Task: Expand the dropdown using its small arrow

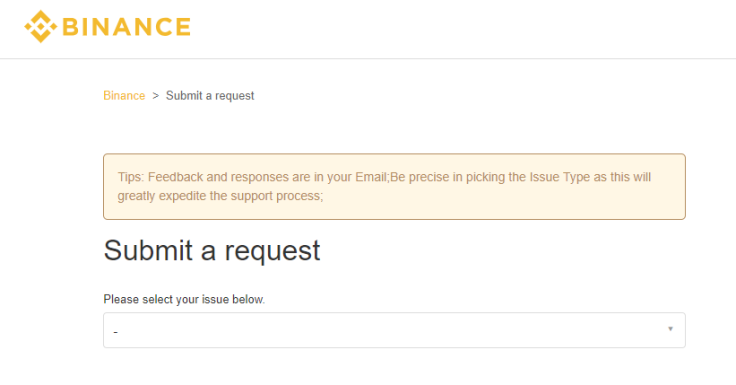Action: click(670, 329)
